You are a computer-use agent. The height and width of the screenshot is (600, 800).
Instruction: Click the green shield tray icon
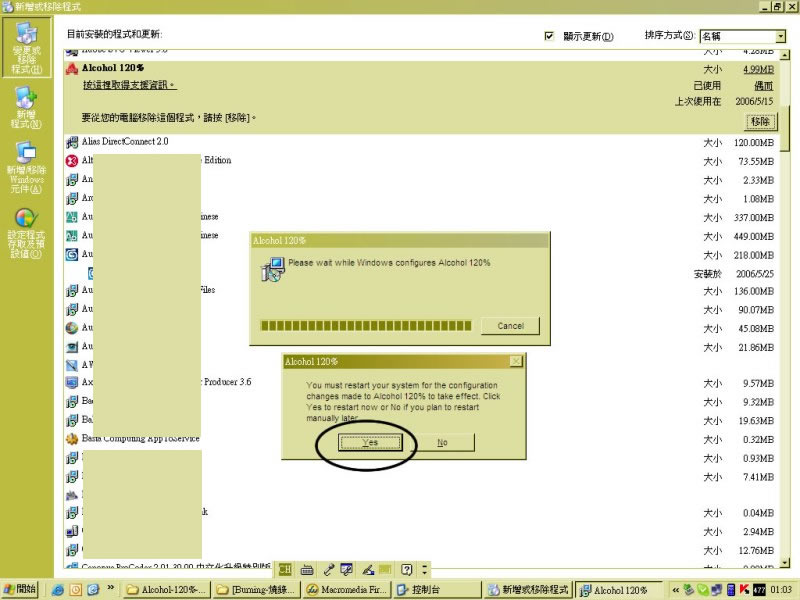click(x=703, y=590)
